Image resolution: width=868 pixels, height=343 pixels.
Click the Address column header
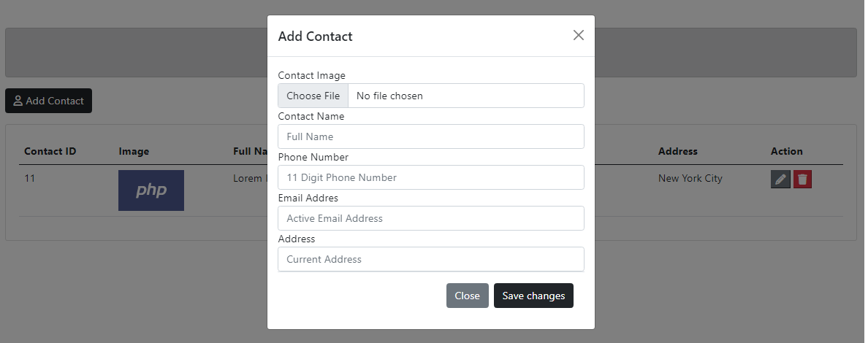pyautogui.click(x=677, y=151)
